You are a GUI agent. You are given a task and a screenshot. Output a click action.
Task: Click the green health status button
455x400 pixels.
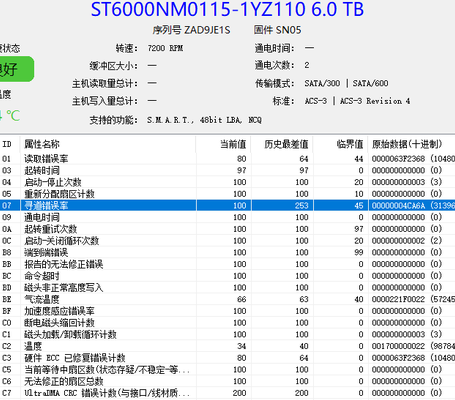click(x=17, y=69)
